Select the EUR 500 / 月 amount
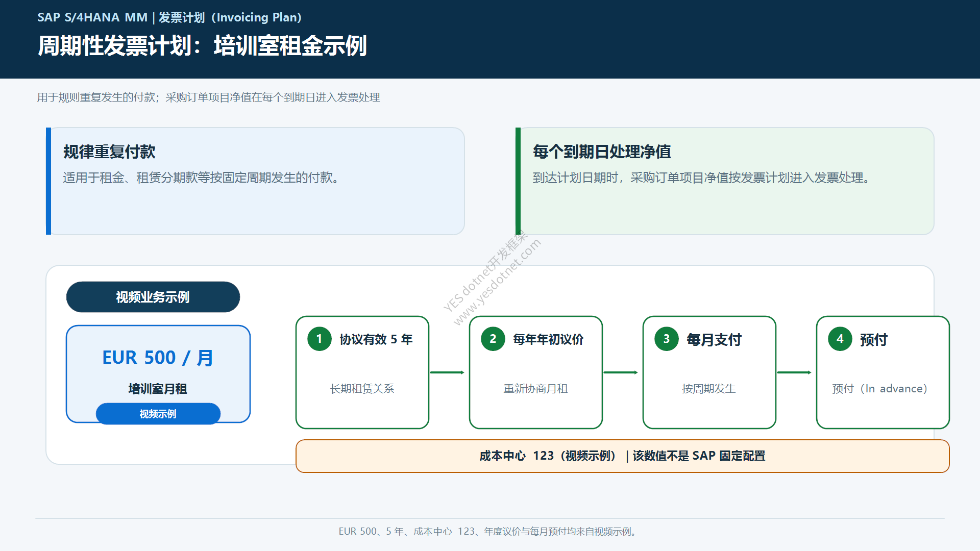This screenshot has height=551, width=980. point(158,358)
